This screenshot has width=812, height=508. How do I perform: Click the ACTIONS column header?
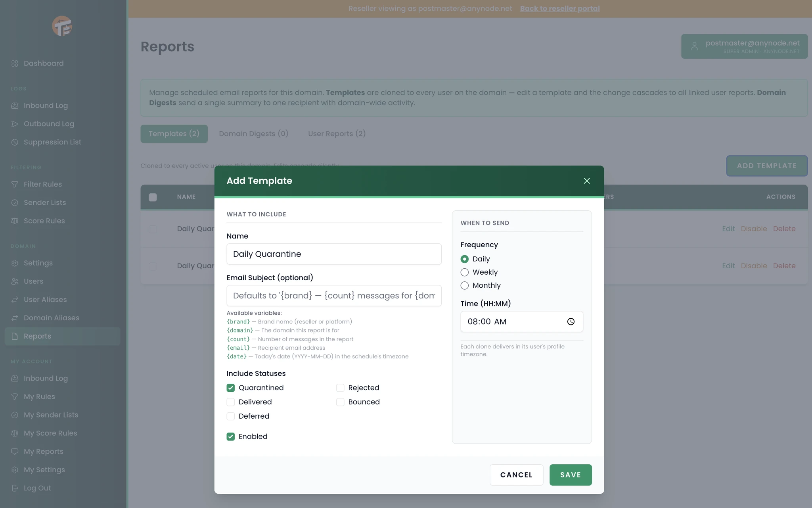pyautogui.click(x=781, y=197)
